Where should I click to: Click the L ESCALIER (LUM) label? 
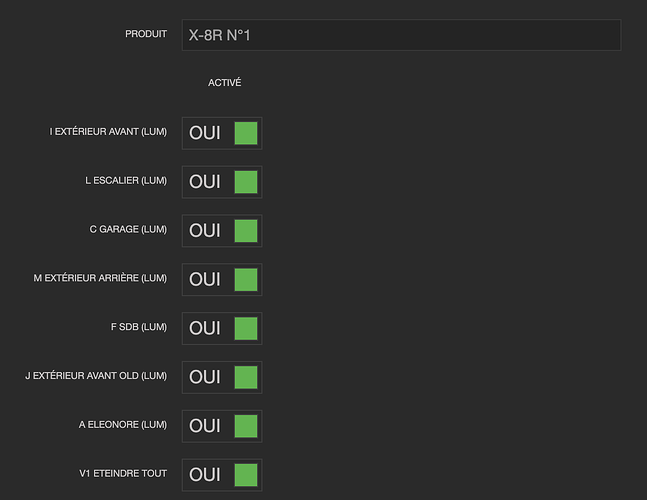click(126, 181)
